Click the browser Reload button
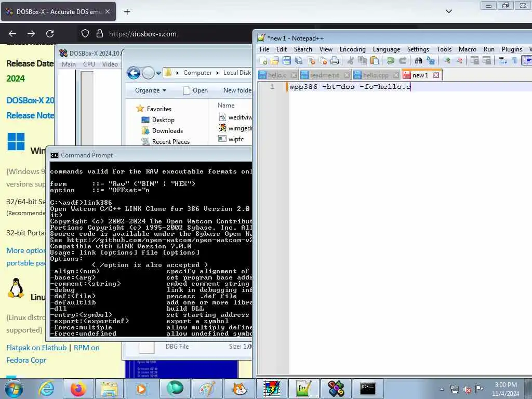This screenshot has height=399, width=532. pos(50,34)
